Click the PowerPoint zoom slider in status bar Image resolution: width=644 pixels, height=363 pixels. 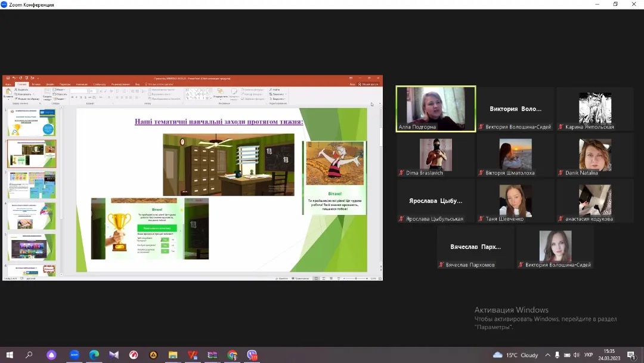click(357, 278)
